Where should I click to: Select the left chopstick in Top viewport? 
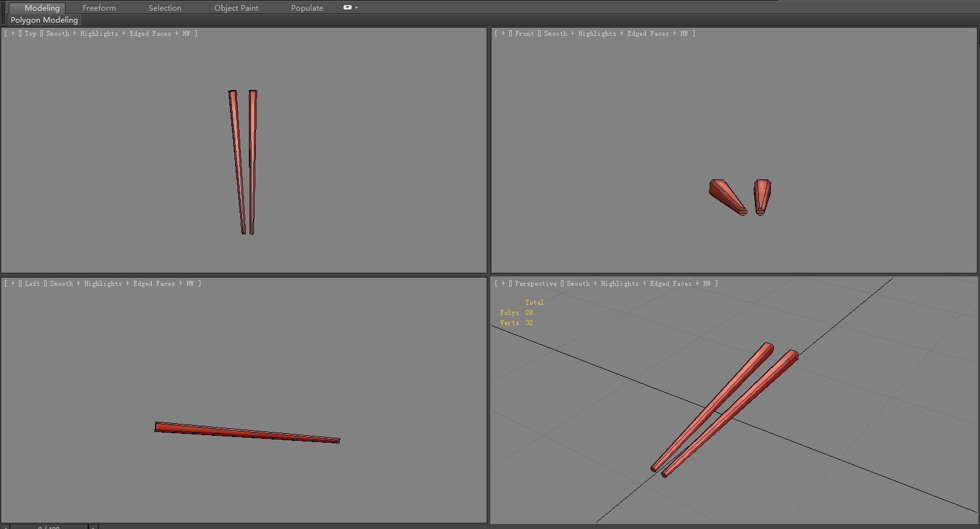point(238,162)
